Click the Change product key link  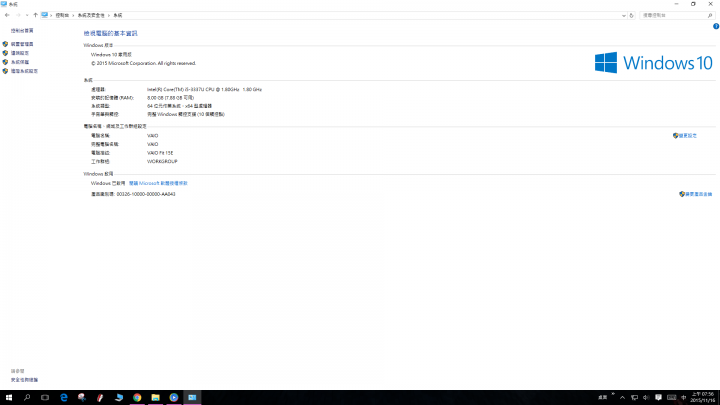(696, 194)
